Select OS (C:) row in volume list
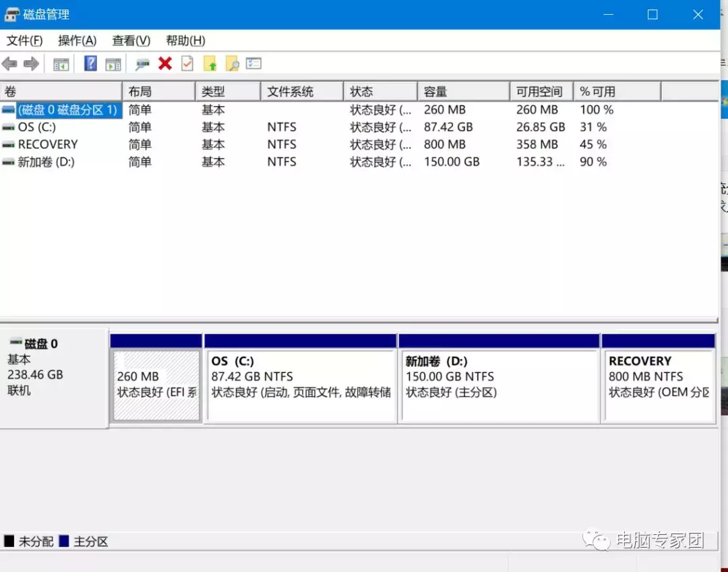 point(37,127)
